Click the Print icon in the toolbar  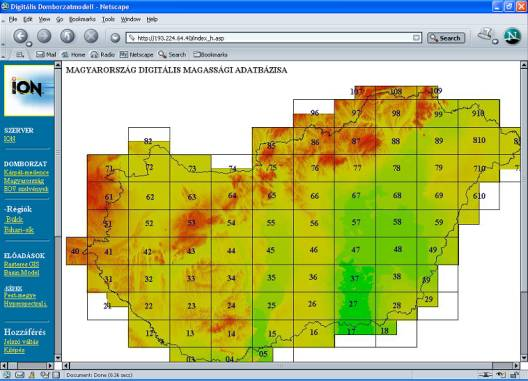tap(485, 35)
